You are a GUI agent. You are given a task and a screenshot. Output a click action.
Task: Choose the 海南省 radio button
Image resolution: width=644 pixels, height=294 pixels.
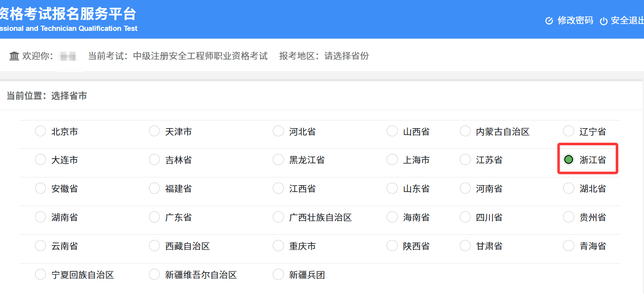tap(392, 217)
